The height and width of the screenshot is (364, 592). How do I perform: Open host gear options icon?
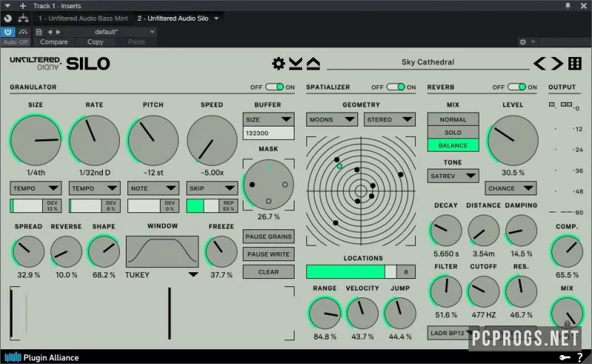click(x=523, y=42)
